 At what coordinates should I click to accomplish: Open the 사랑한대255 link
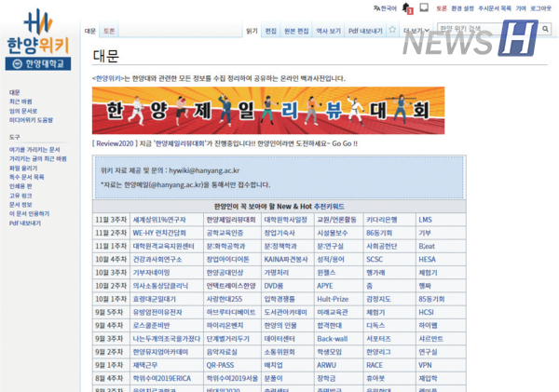coord(225,299)
